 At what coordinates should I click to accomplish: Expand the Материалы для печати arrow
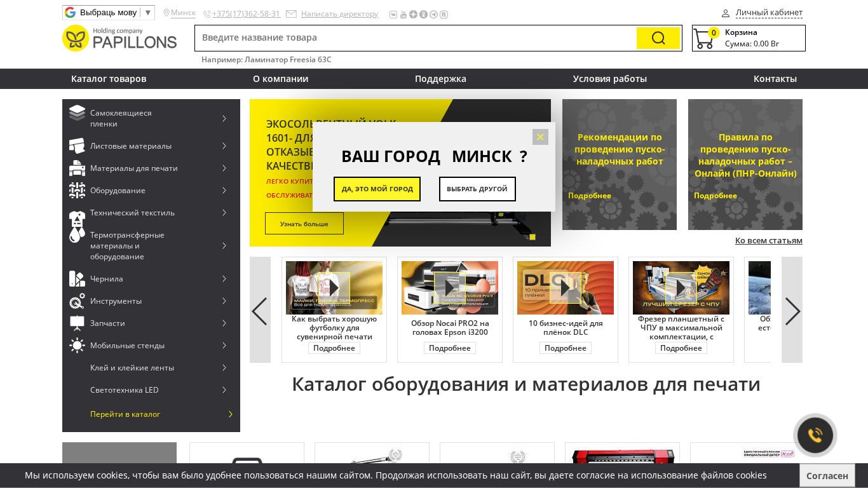click(x=224, y=168)
